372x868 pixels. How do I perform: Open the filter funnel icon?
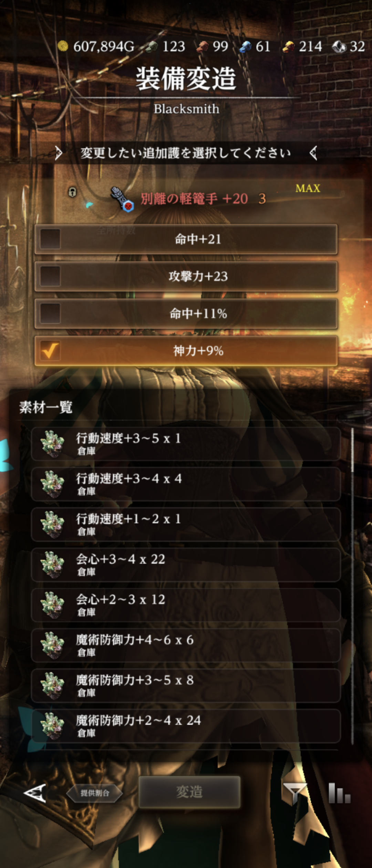pyautogui.click(x=294, y=793)
